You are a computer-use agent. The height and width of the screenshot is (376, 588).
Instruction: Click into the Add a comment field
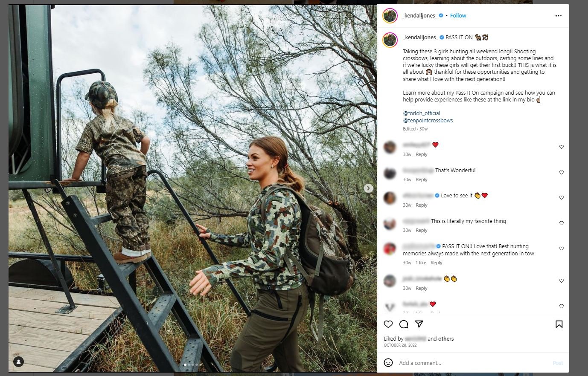(x=469, y=363)
